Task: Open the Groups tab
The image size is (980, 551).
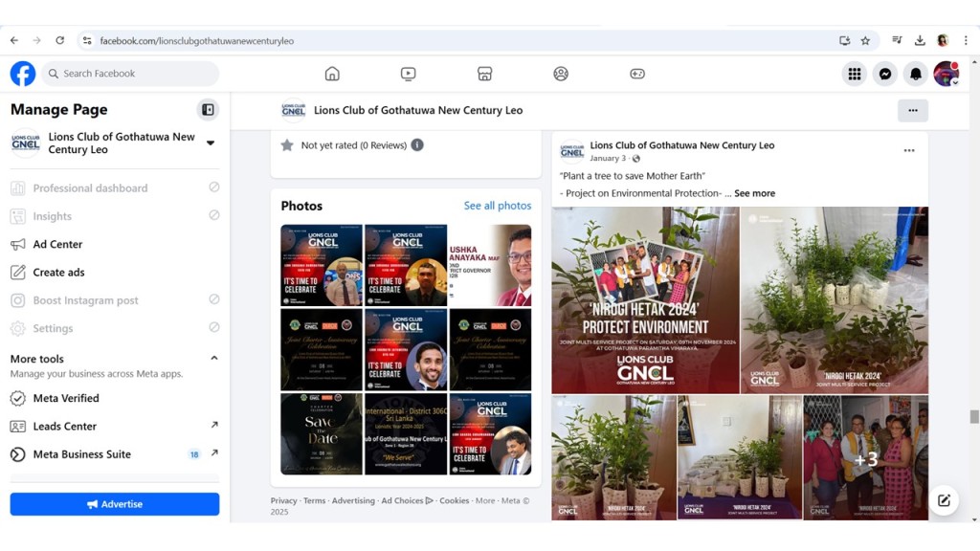Action: [x=561, y=74]
